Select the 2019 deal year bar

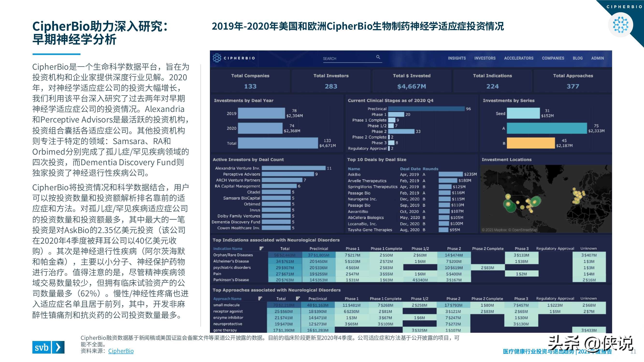pyautogui.click(x=261, y=113)
